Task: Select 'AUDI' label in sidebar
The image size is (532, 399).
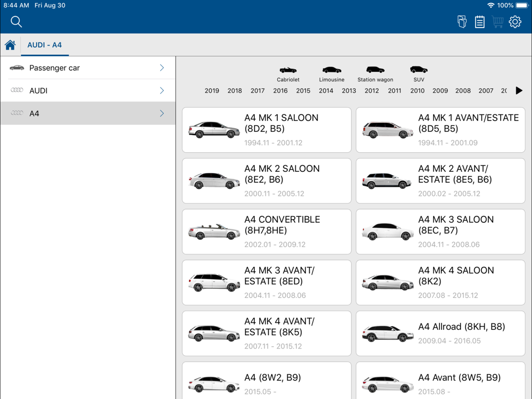Action: point(38,90)
